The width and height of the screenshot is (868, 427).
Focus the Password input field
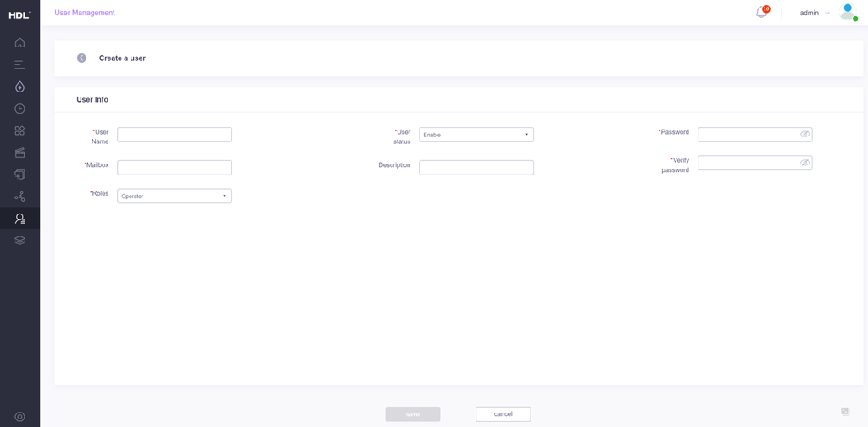click(754, 135)
